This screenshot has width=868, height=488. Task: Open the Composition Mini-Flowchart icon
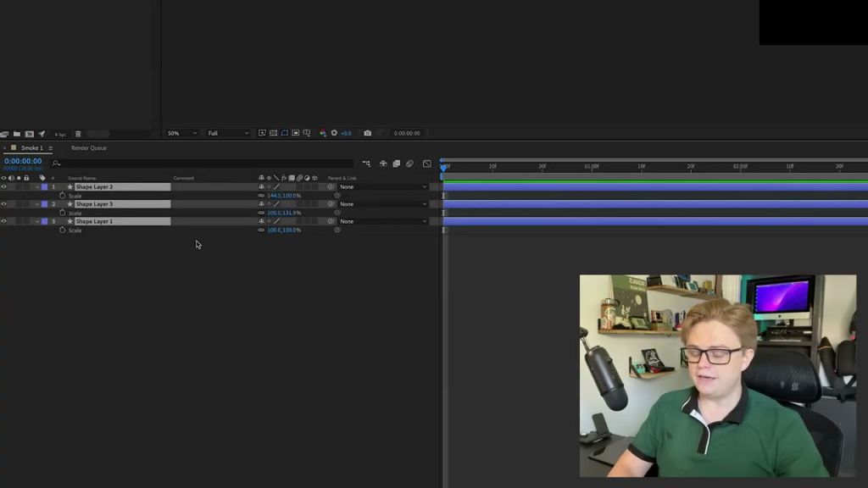click(x=366, y=164)
